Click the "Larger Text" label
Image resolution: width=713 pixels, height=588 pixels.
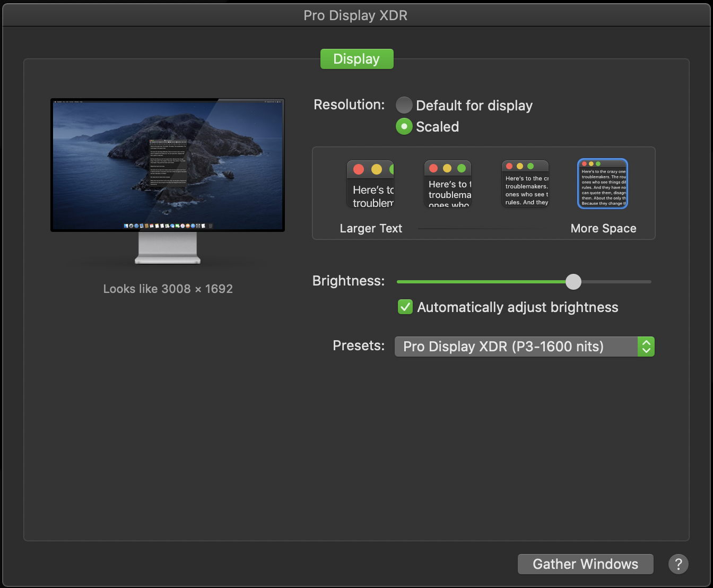370,228
